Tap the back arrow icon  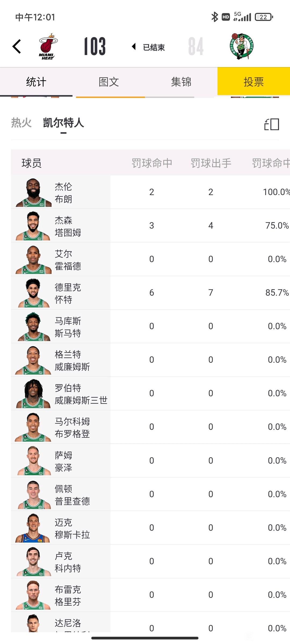click(17, 46)
